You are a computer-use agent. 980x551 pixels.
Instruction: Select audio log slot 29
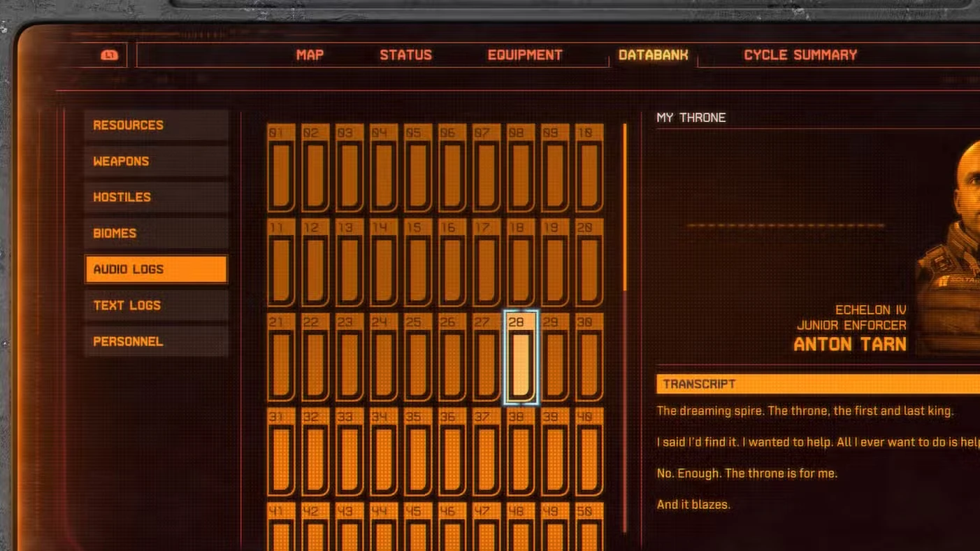point(555,357)
